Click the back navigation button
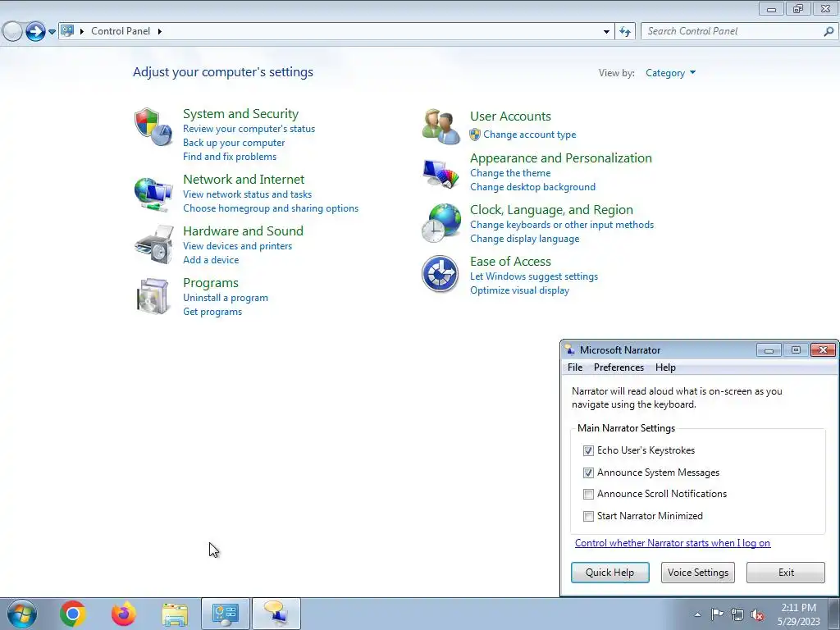The height and width of the screenshot is (630, 840). [x=12, y=31]
